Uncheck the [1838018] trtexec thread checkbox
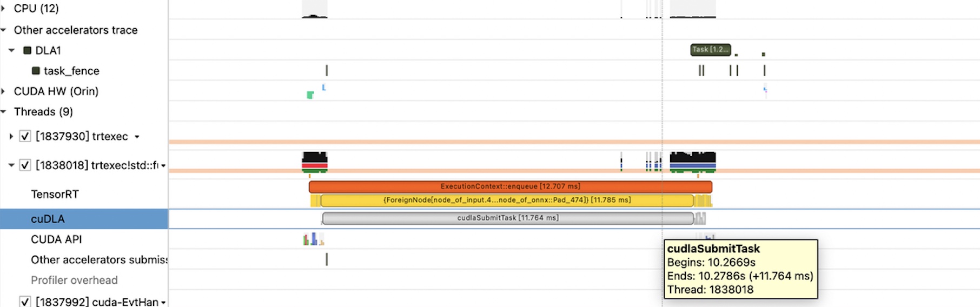 coord(25,165)
